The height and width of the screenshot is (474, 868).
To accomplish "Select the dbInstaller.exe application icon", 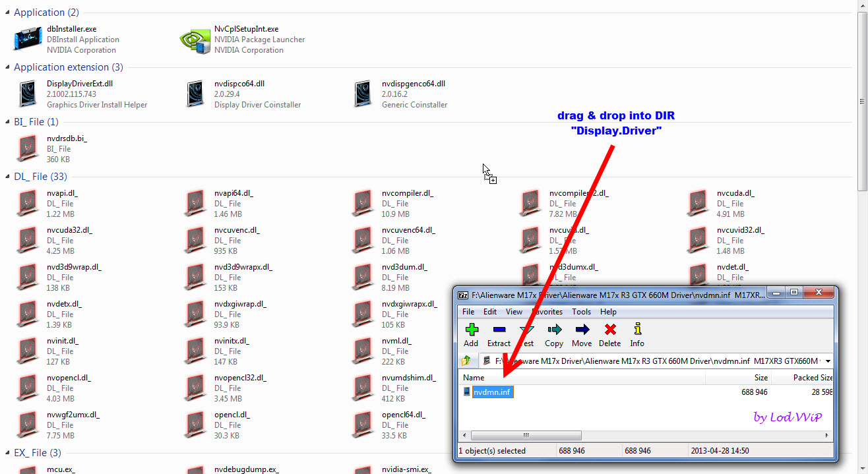I will click(28, 39).
